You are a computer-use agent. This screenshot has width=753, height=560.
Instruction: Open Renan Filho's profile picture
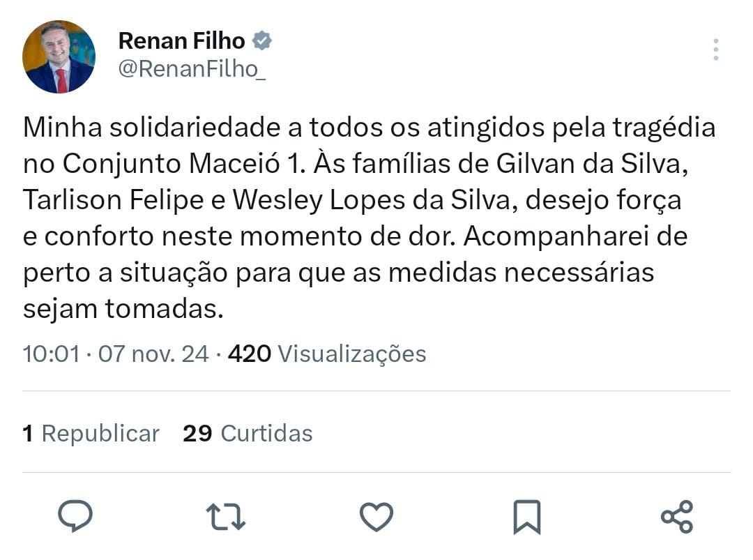(x=59, y=57)
